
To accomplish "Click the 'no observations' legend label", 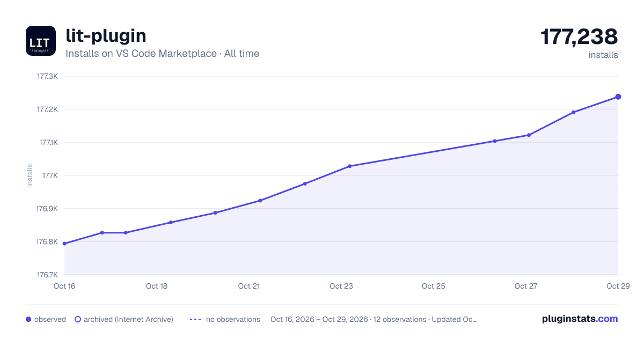I will coord(233,319).
